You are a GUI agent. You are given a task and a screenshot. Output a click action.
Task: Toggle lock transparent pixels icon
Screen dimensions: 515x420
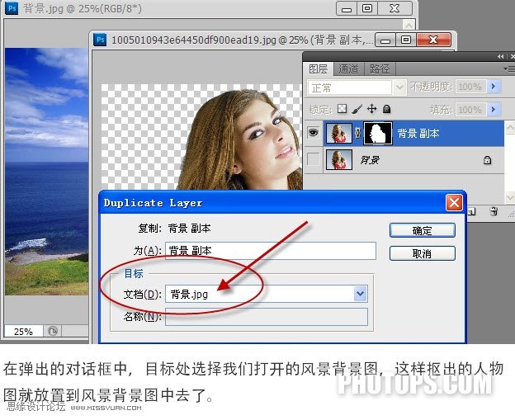click(343, 109)
